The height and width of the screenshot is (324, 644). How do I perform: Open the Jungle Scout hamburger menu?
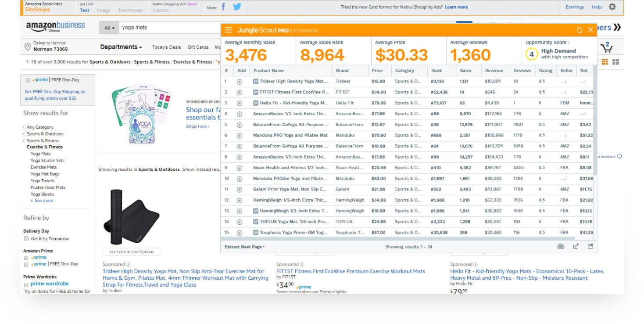coord(228,30)
